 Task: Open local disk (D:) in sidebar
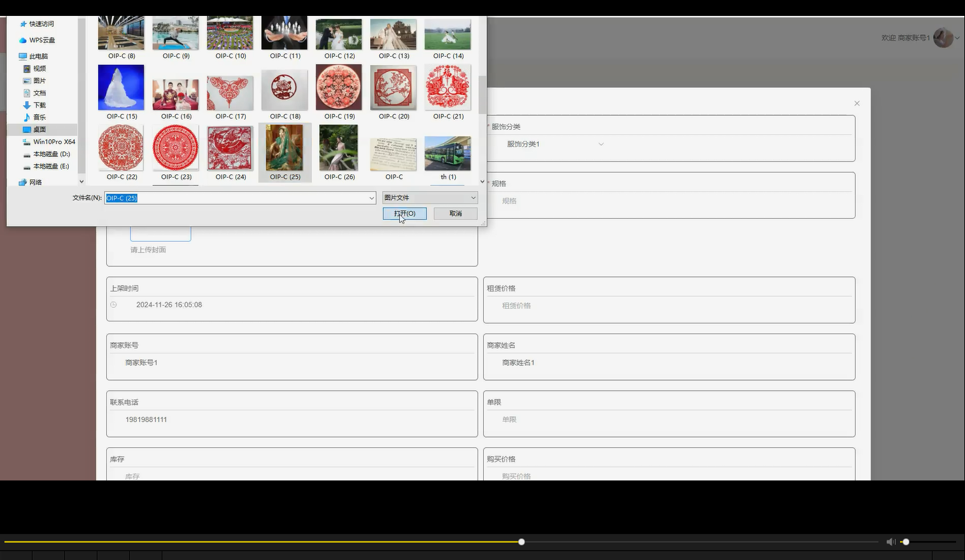click(46, 154)
